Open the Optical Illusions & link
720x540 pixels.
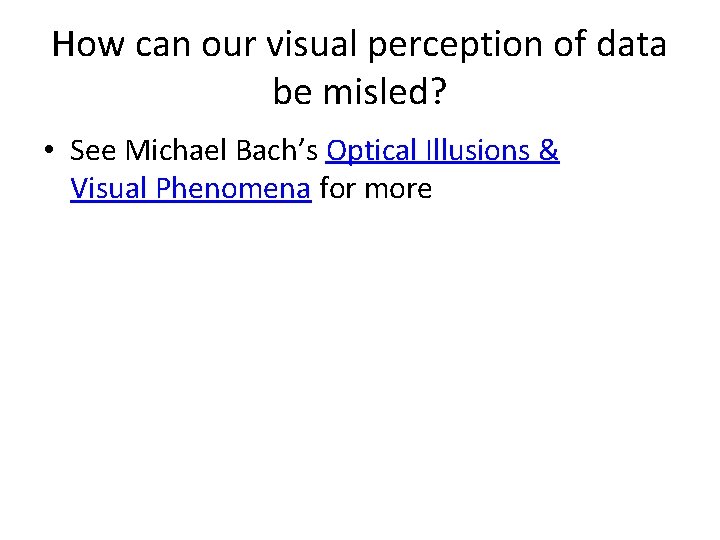442,151
